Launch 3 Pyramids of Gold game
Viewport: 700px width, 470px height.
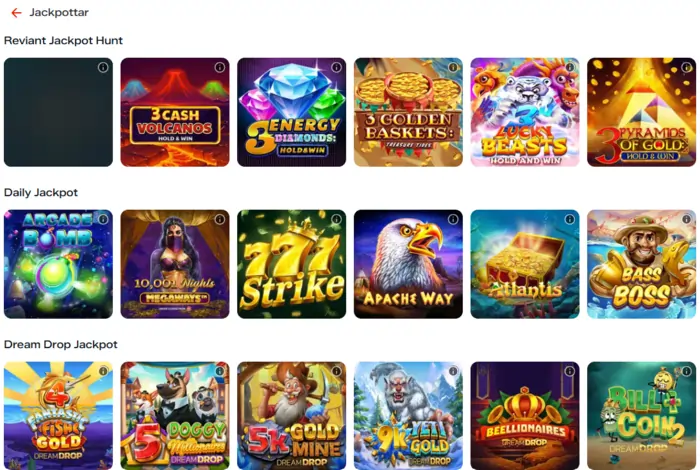point(642,112)
